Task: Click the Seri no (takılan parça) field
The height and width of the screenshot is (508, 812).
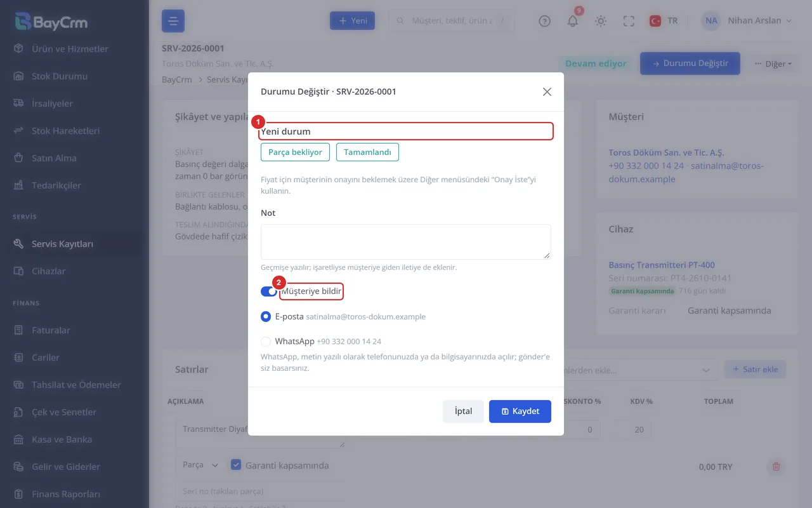Action: [260, 491]
